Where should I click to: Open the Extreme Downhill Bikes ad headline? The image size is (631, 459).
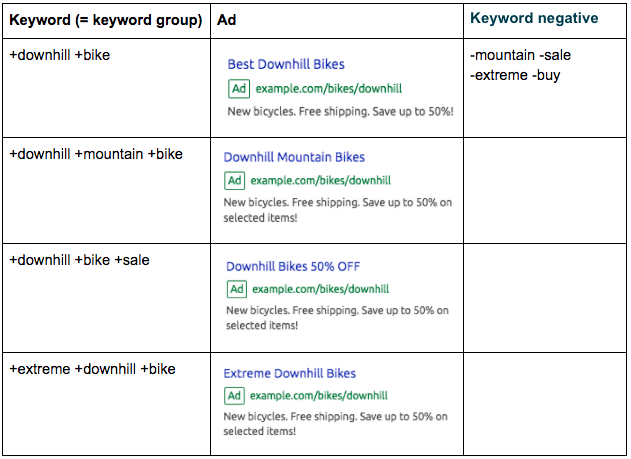point(289,373)
